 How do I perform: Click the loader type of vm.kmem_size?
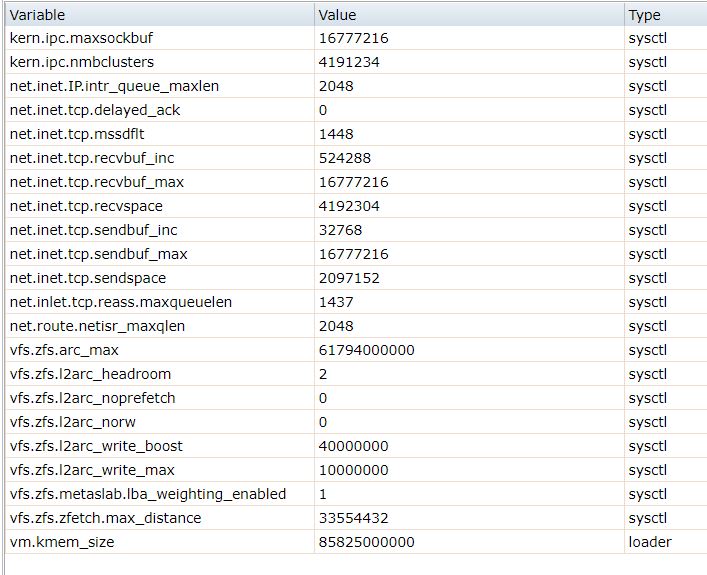coord(650,542)
